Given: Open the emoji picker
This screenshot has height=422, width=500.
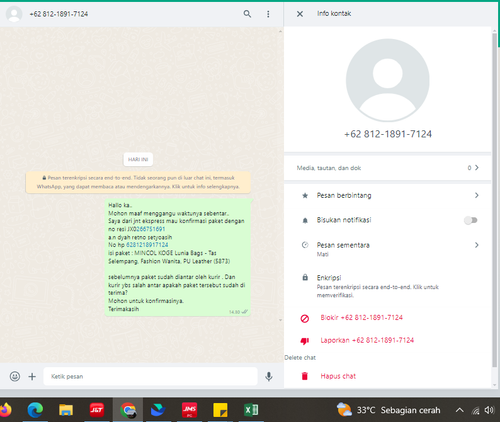Looking at the screenshot, I should (15, 376).
